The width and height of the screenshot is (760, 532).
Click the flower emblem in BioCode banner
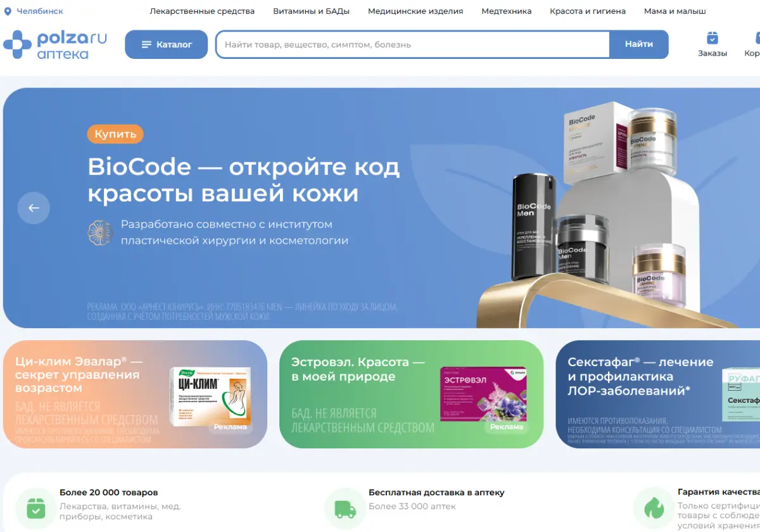[x=99, y=232]
